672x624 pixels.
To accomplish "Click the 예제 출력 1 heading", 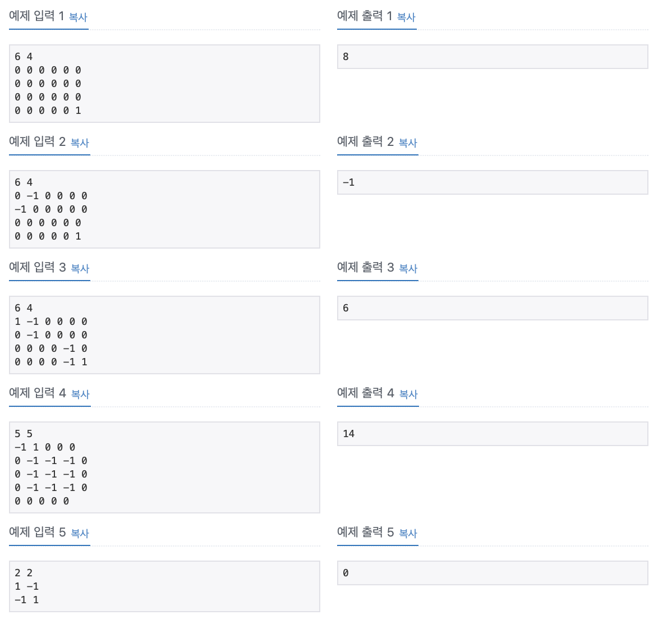I will (363, 16).
